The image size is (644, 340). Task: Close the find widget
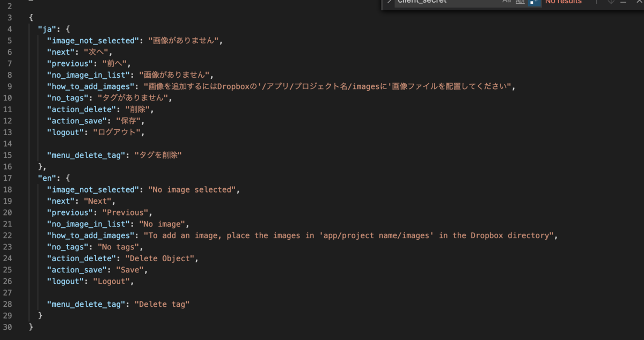[638, 2]
